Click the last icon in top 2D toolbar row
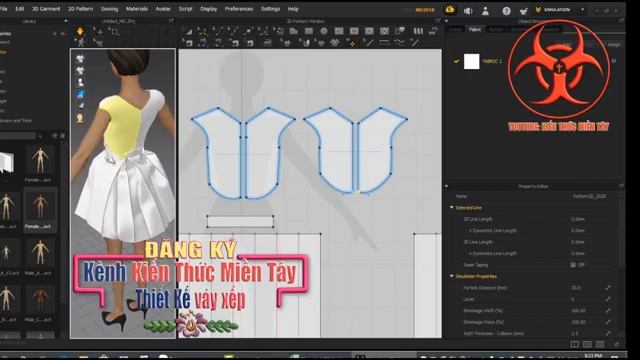 [x=433, y=31]
